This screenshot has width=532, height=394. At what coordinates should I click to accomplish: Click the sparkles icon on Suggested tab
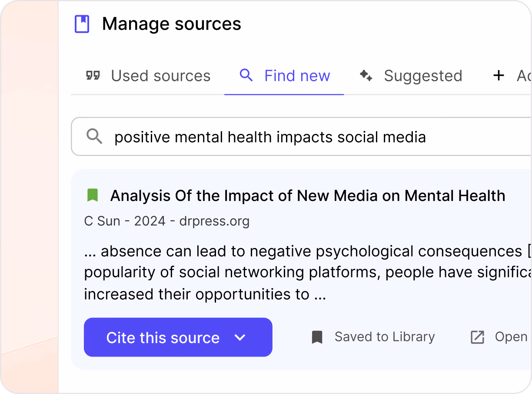click(366, 75)
